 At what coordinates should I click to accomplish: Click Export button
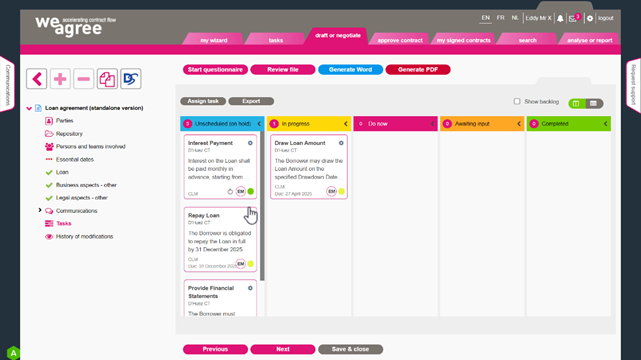[x=251, y=101]
